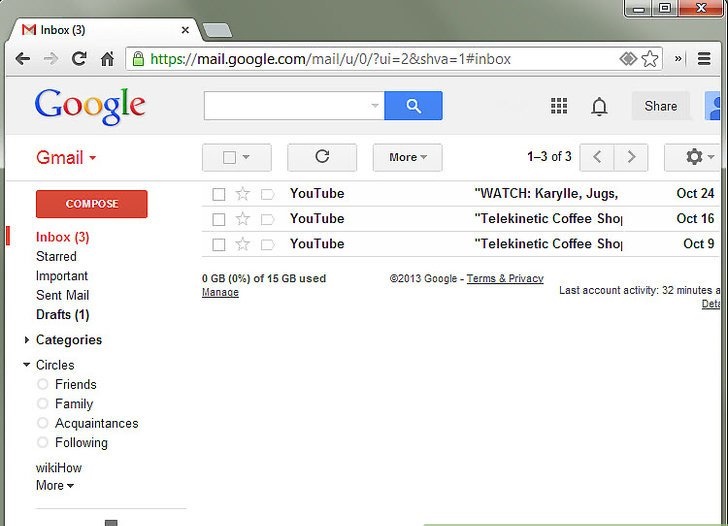Star the Oct 24 YouTube email
The image size is (728, 526).
click(x=242, y=194)
